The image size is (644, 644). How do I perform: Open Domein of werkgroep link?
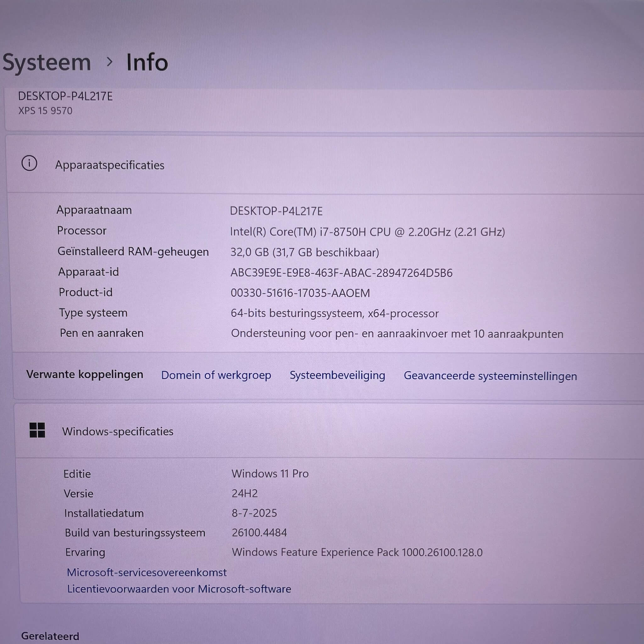tap(216, 375)
